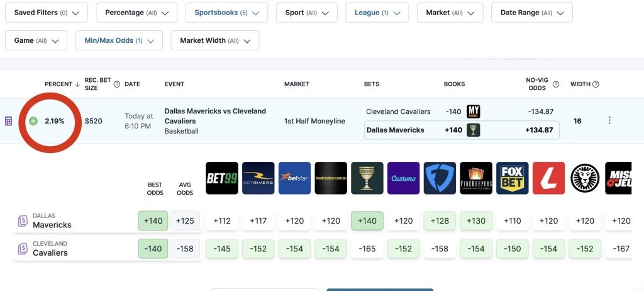
Task: Open the Saved Filters dropdown
Action: pyautogui.click(x=47, y=13)
